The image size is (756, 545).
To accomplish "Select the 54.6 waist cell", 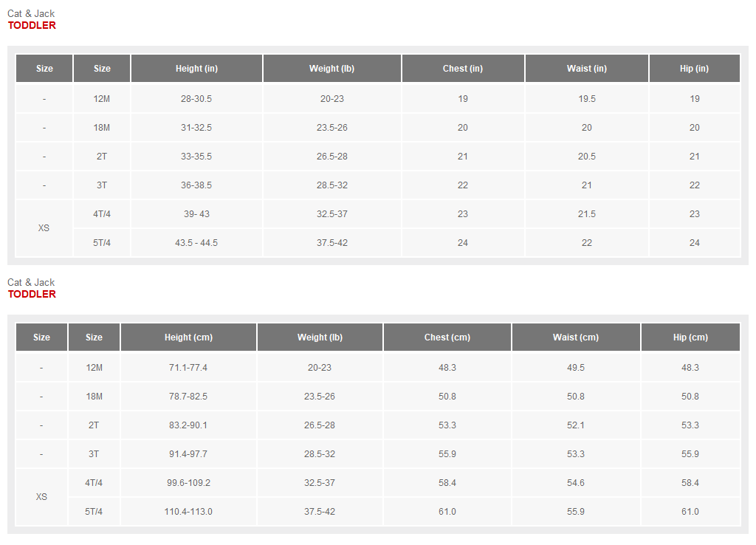I will point(576,483).
